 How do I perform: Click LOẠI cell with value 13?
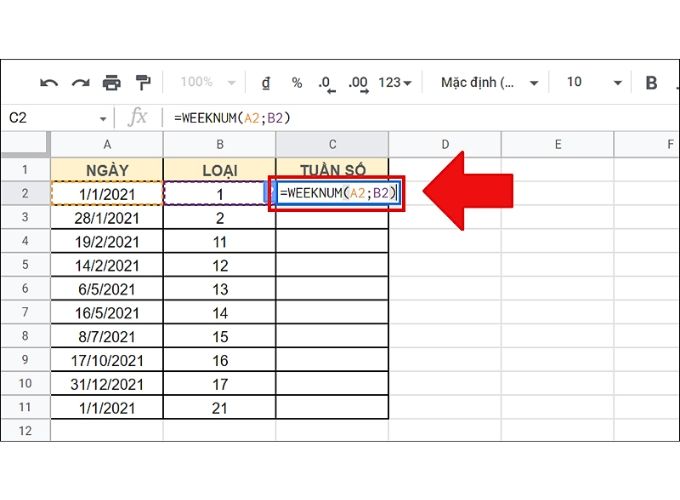tap(219, 289)
